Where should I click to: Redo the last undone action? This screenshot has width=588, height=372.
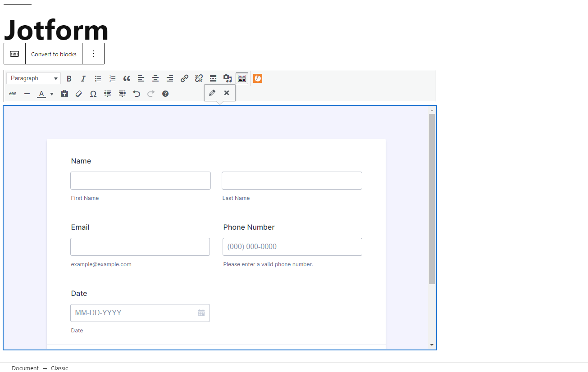pos(151,94)
